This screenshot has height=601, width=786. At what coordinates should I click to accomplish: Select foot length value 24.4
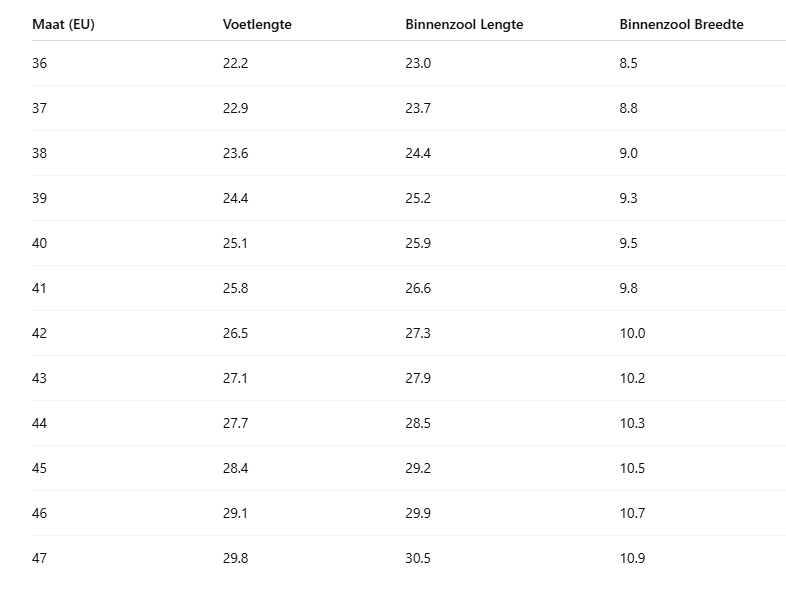click(235, 198)
